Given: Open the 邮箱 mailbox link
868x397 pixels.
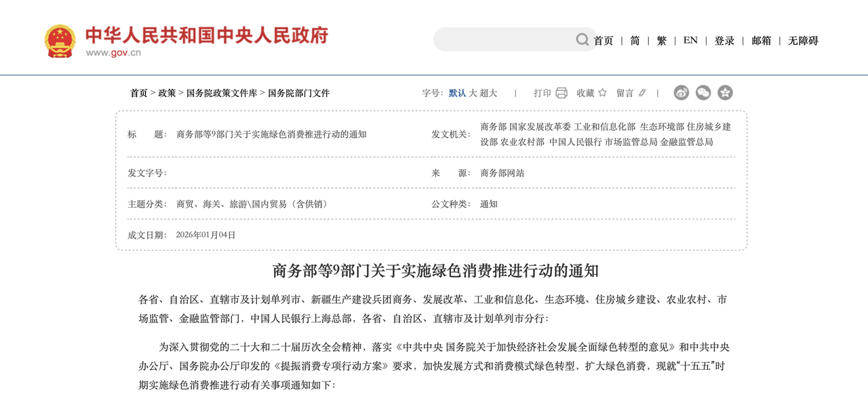Looking at the screenshot, I should [x=761, y=41].
